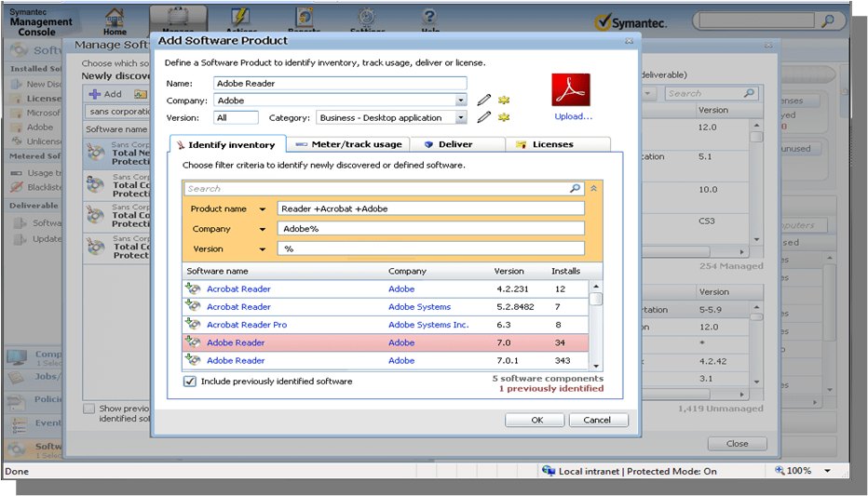Select the highlighted Adobe Reader 7.0 row
The width and height of the screenshot is (868, 496).
(386, 342)
